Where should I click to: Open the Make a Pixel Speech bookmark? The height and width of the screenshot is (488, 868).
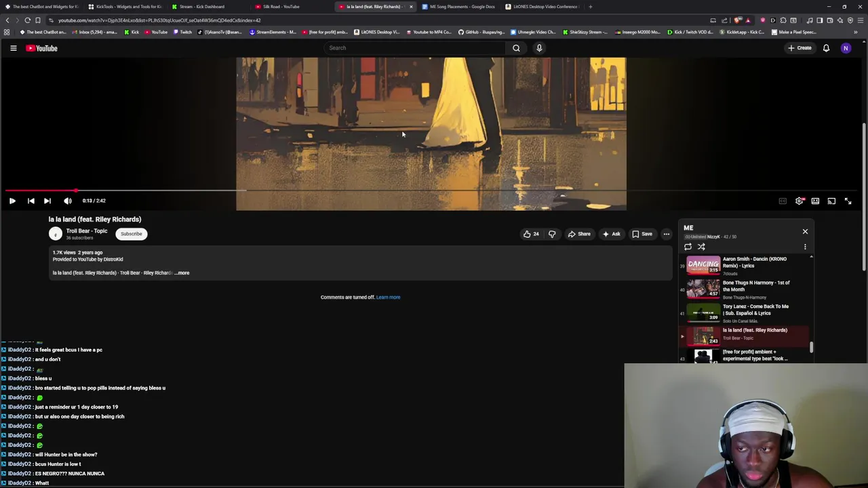pos(793,32)
